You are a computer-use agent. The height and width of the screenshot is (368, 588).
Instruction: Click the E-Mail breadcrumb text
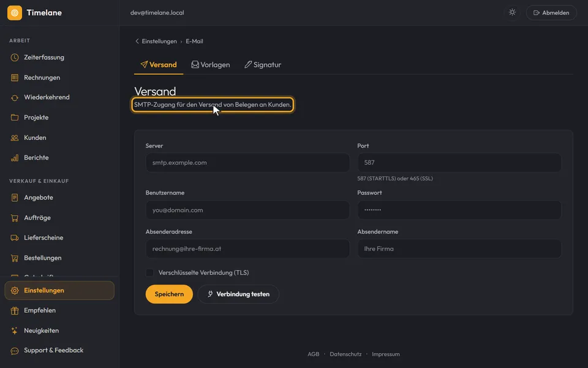tap(194, 41)
